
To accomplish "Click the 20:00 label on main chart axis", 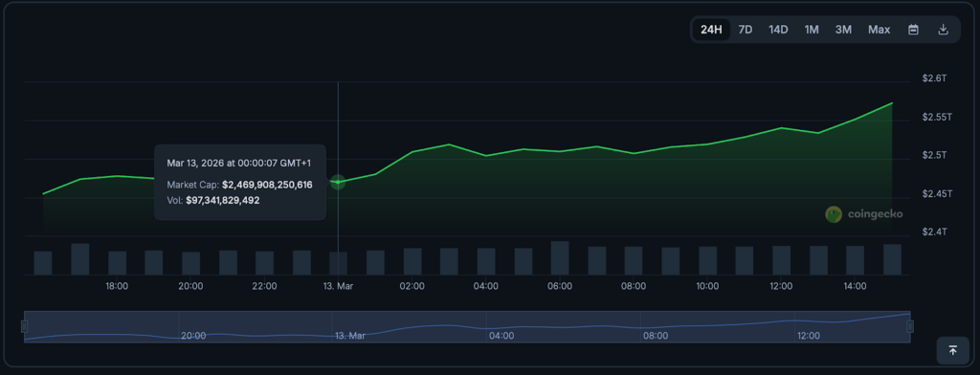I will coord(190,286).
